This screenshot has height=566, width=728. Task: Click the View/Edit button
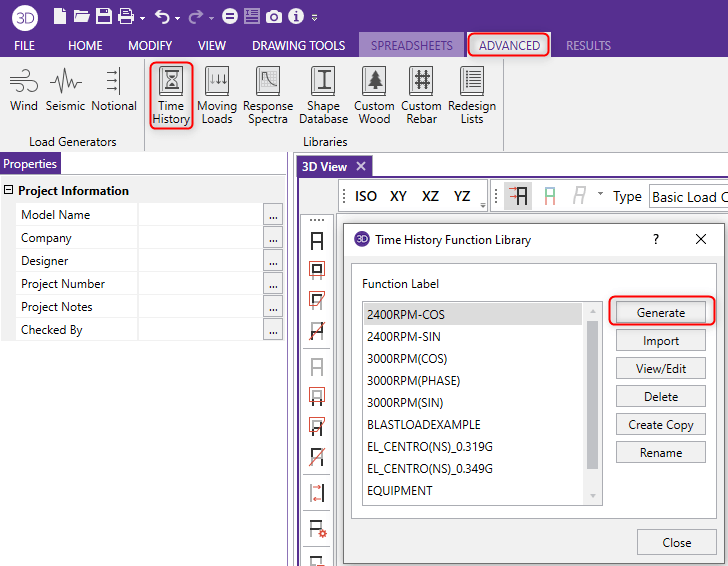(661, 369)
